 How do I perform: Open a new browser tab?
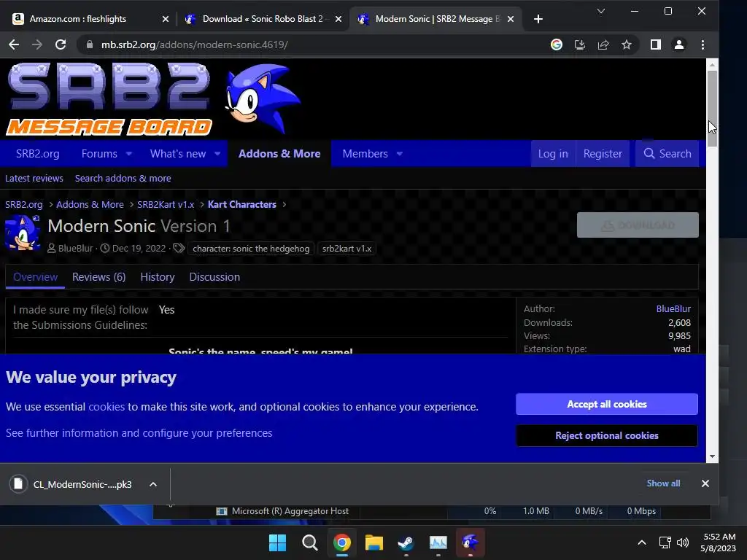pyautogui.click(x=538, y=19)
